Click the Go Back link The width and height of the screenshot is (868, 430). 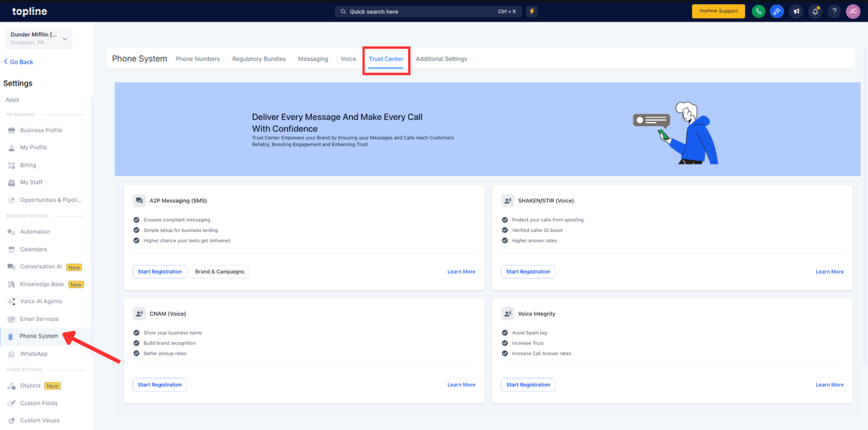19,62
